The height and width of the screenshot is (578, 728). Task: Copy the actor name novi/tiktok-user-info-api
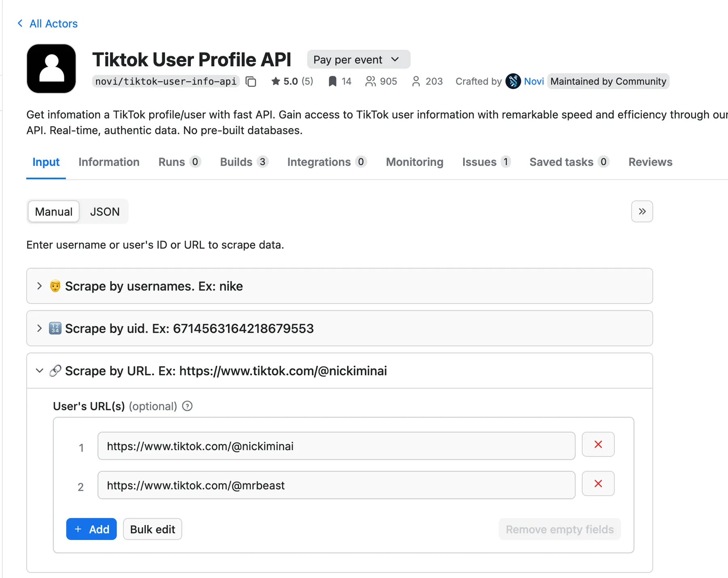coord(251,81)
